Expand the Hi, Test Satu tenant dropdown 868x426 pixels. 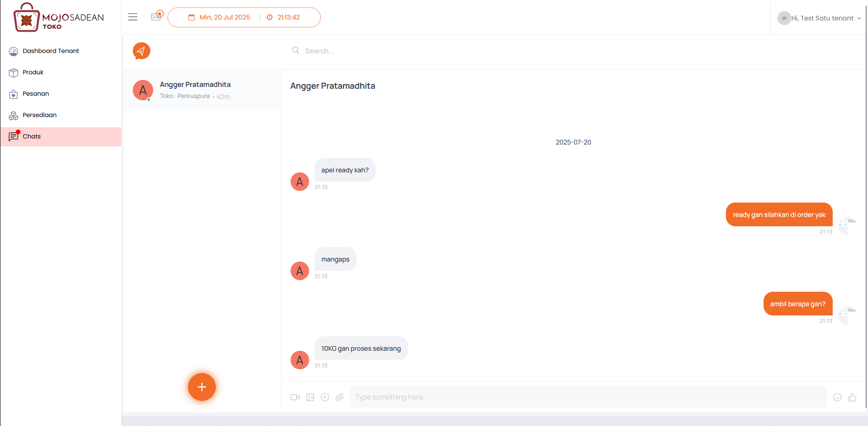coord(820,18)
